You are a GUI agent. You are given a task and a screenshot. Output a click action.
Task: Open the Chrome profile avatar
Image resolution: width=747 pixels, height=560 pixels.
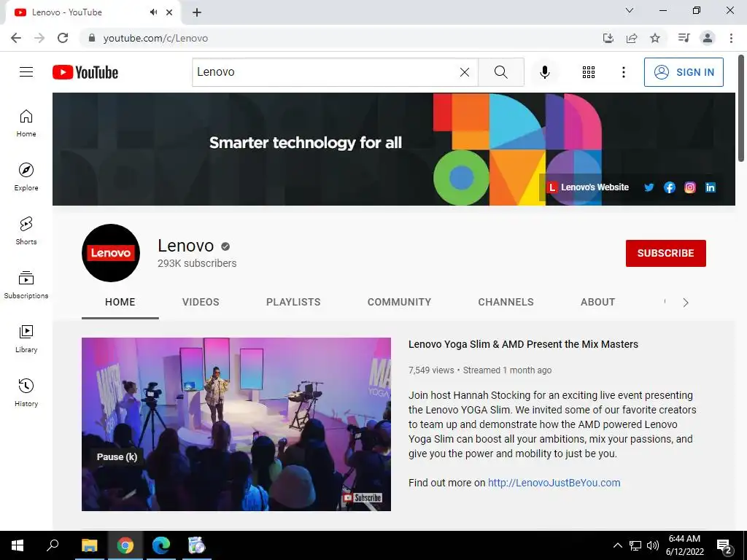click(708, 38)
